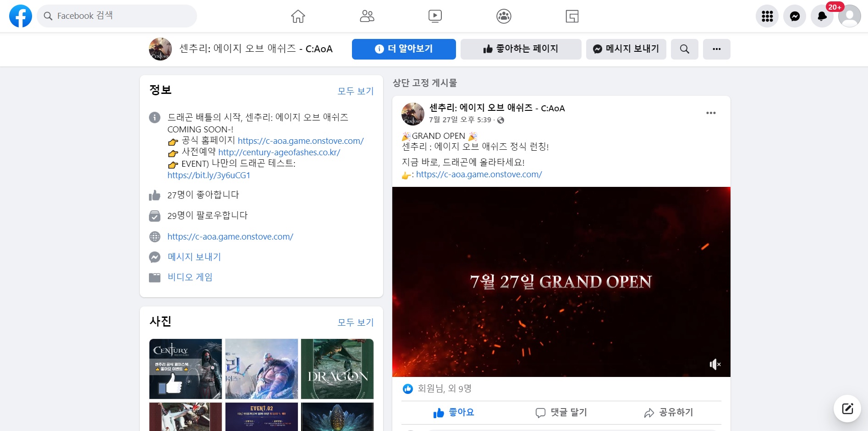
Task: Click the 비디오 게임 category link
Action: pyautogui.click(x=190, y=277)
